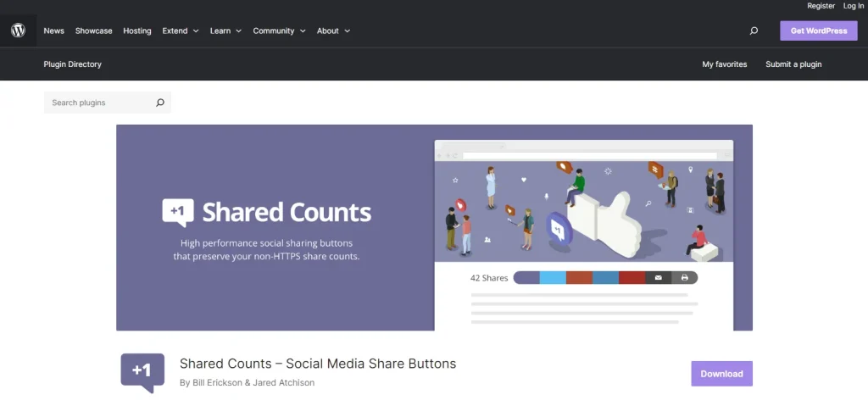This screenshot has height=406, width=868.
Task: Click the Download button
Action: click(x=722, y=374)
